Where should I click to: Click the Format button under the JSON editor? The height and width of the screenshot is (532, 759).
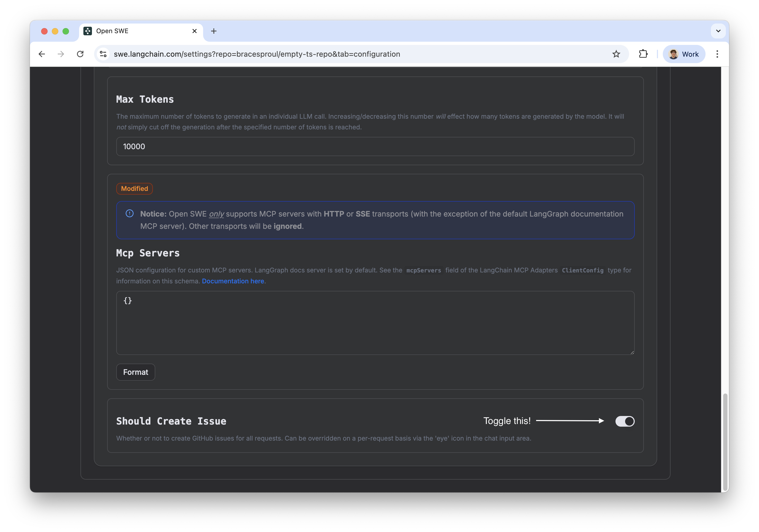[135, 372]
